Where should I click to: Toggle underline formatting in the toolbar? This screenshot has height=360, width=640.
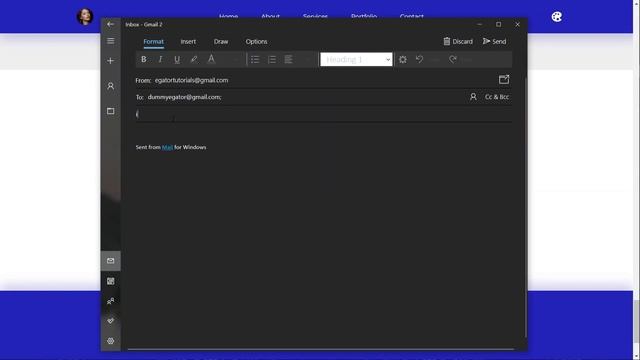click(x=177, y=59)
